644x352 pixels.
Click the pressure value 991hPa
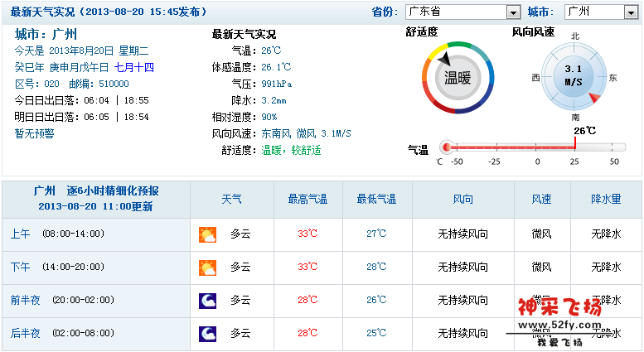click(x=277, y=84)
